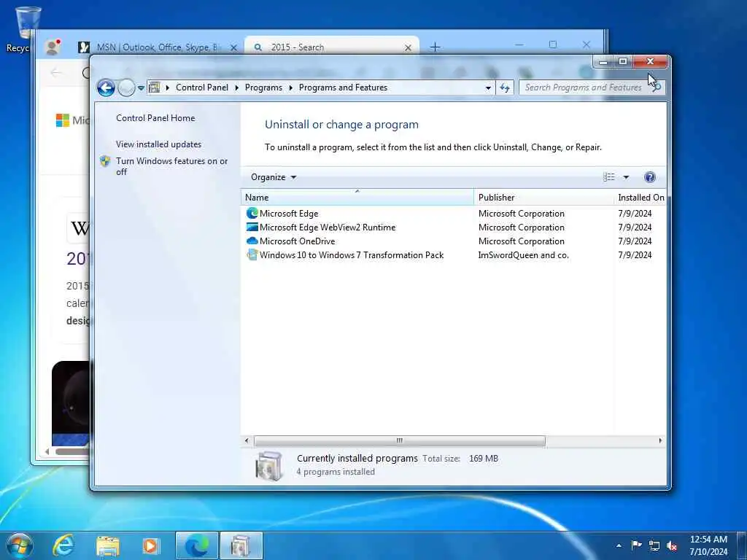Select Programs in the address breadcrumb

pos(263,87)
